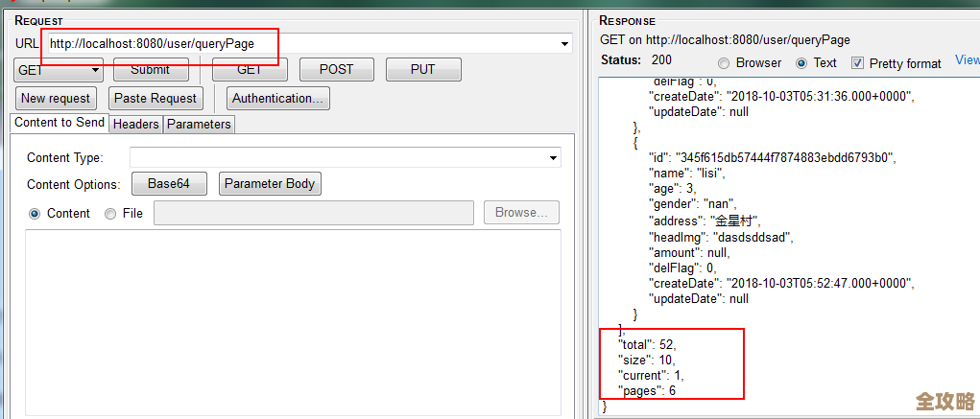Start a New request
This screenshot has height=419, width=980.
[56, 98]
